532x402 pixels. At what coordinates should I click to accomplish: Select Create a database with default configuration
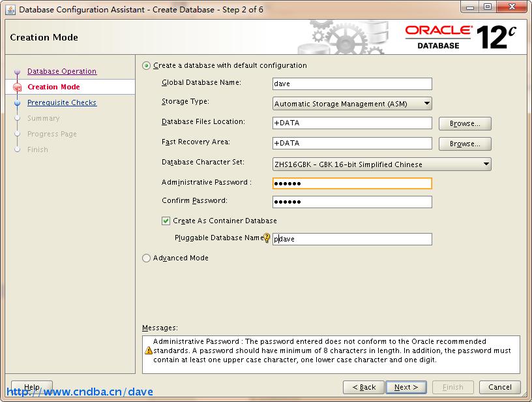146,65
